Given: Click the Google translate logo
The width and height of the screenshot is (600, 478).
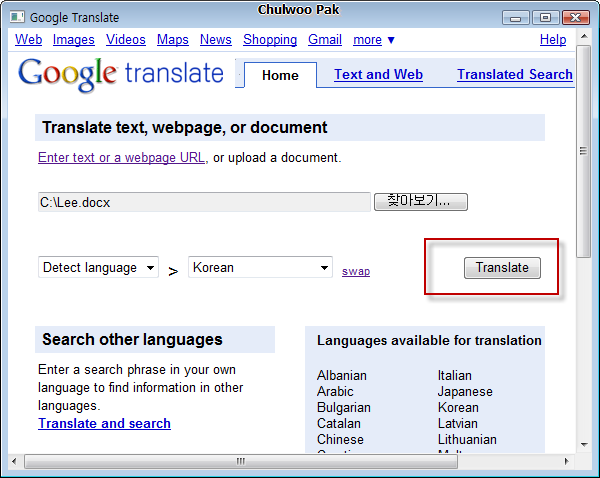Looking at the screenshot, I should tap(121, 75).
